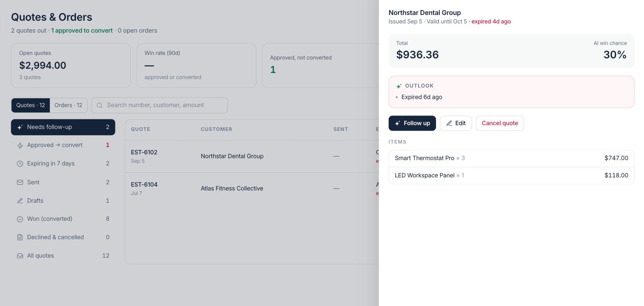Click the QUOTE column header
The height and width of the screenshot is (306, 644).
(141, 129)
